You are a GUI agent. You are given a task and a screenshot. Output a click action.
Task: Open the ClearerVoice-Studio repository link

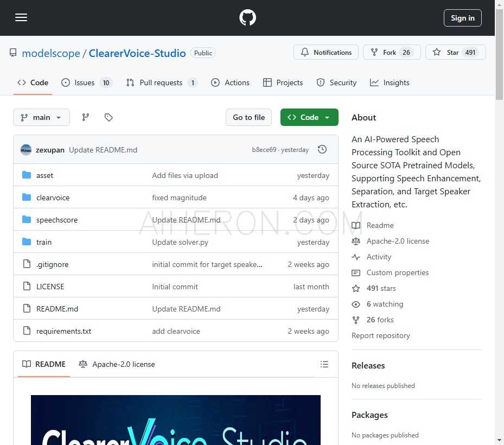coord(137,53)
